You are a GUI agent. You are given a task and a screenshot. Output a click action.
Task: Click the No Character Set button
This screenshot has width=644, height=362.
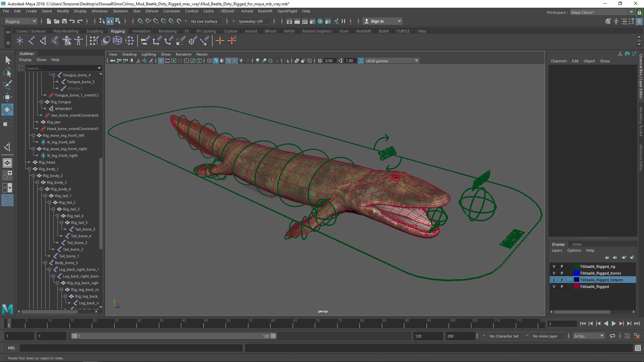(x=504, y=336)
